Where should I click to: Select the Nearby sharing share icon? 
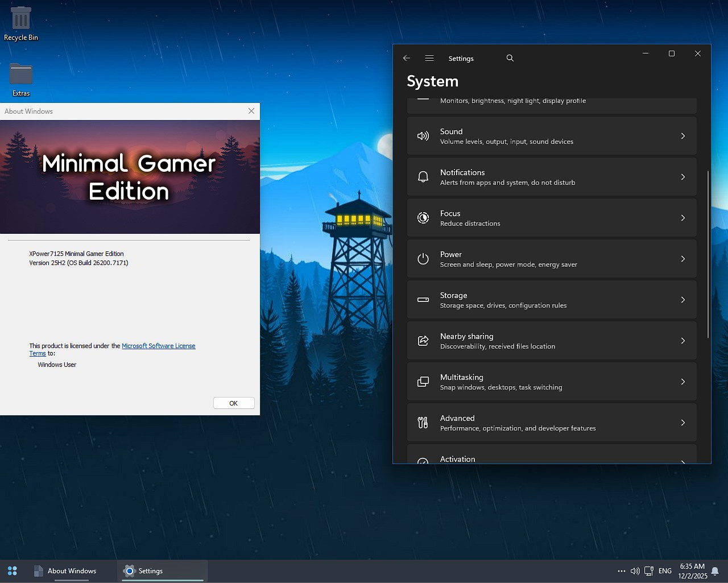point(423,341)
